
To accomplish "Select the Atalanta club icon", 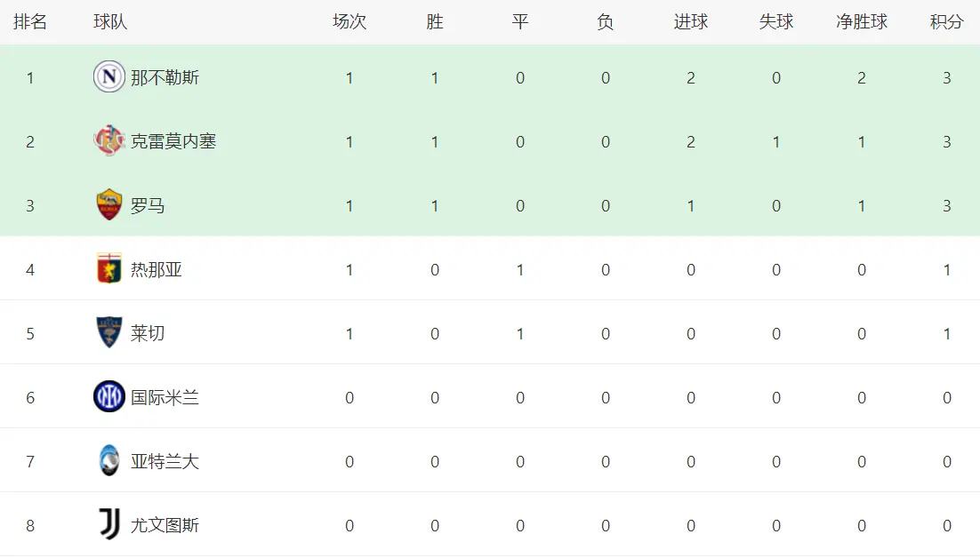I will click(x=109, y=461).
